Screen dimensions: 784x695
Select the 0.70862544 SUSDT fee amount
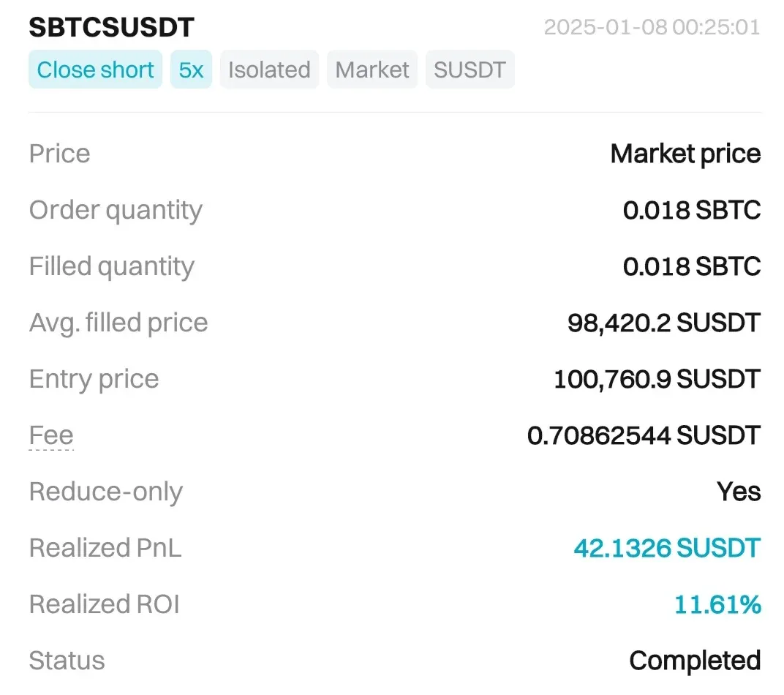coord(644,436)
